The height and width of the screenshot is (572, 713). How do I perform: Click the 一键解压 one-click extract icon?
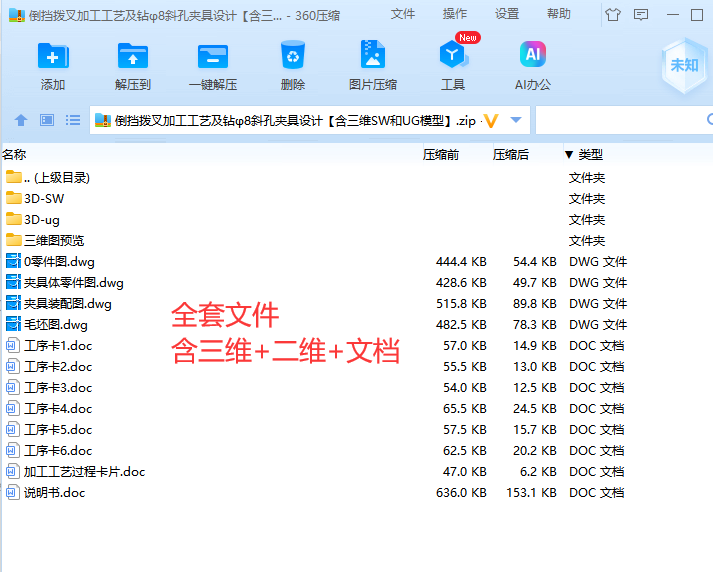coord(213,56)
